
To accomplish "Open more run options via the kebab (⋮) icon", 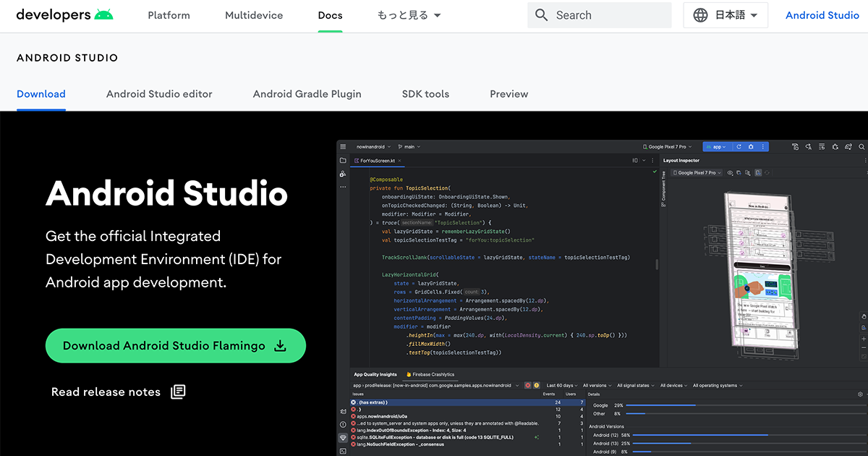I will 763,147.
